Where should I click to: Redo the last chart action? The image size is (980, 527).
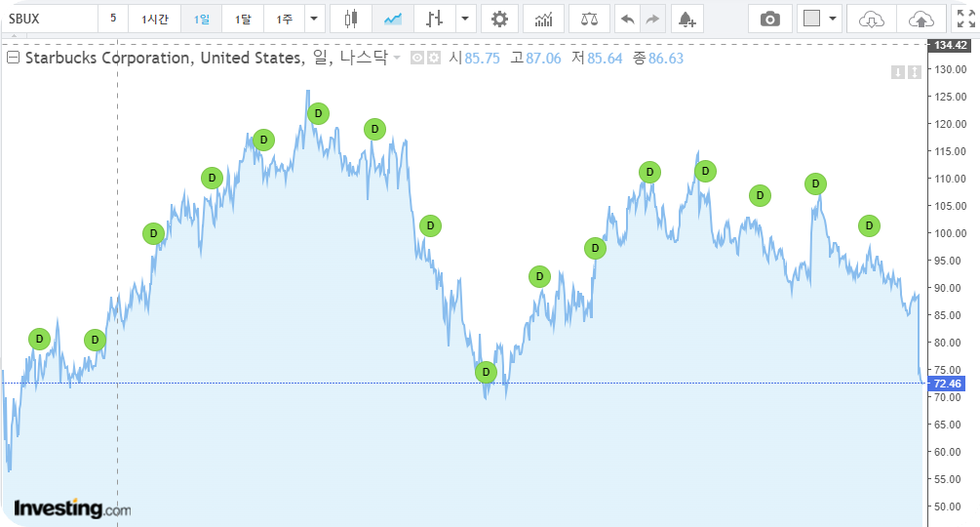pos(652,19)
